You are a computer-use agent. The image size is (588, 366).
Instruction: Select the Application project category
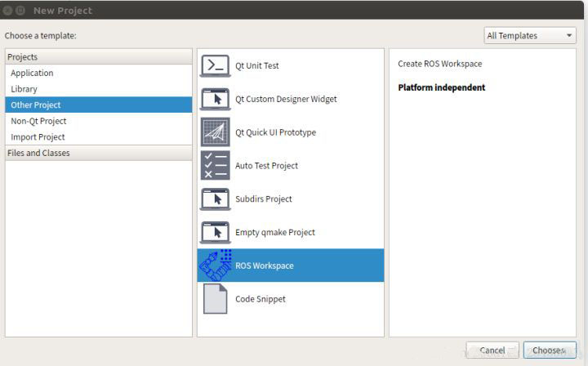click(33, 74)
